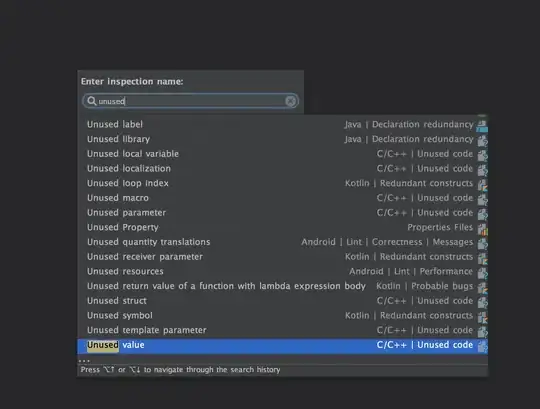540x409 pixels.
Task: Pick Unused return value of lambda function
Action: (282, 286)
